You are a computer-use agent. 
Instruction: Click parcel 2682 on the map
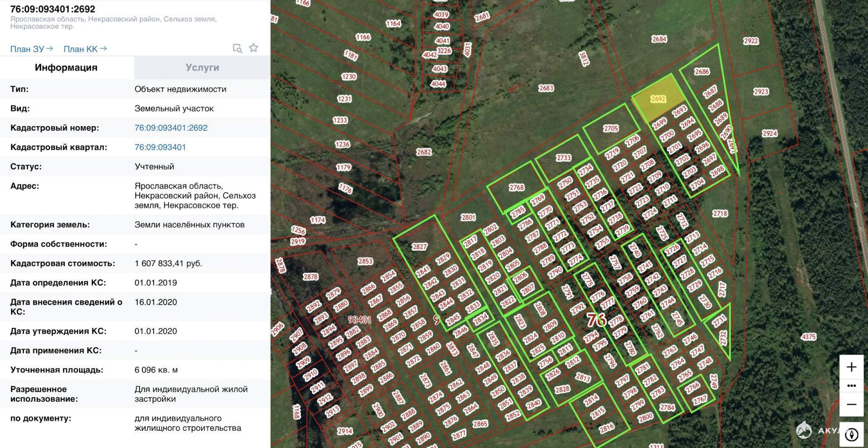pos(424,152)
